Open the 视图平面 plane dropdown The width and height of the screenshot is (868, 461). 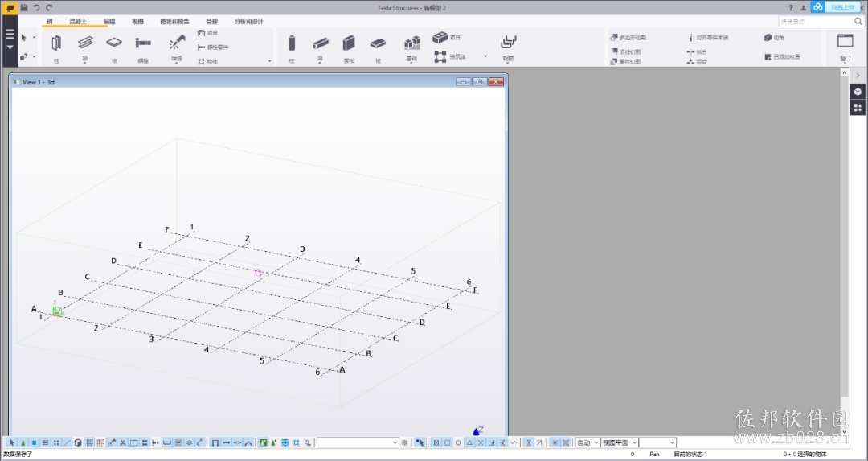click(620, 442)
